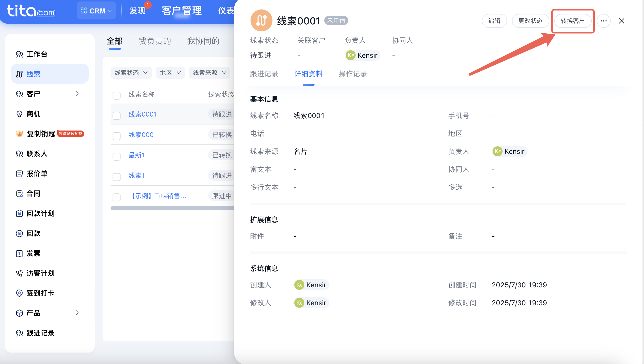Check the checkbox beside 最新1
This screenshot has width=644, height=364.
click(x=116, y=156)
